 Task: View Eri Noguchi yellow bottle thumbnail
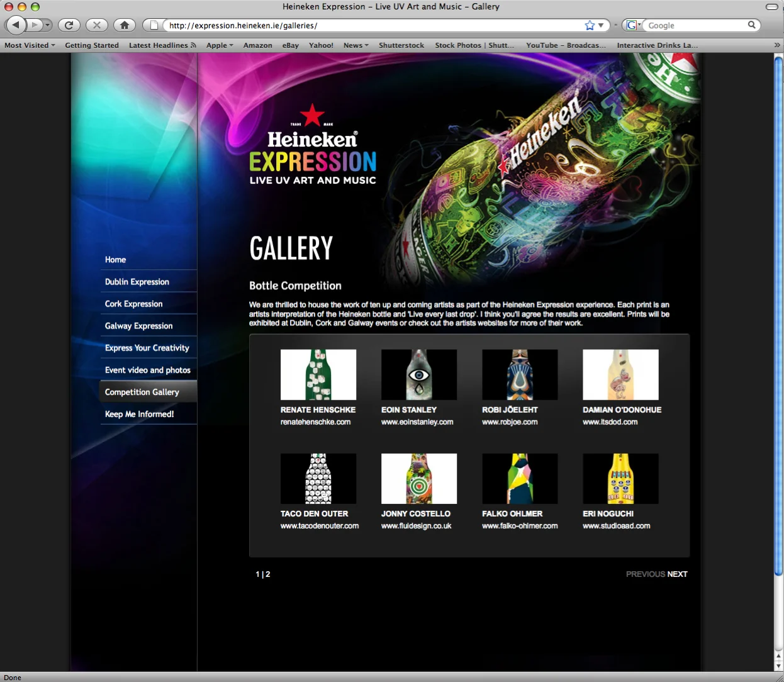[x=620, y=478]
